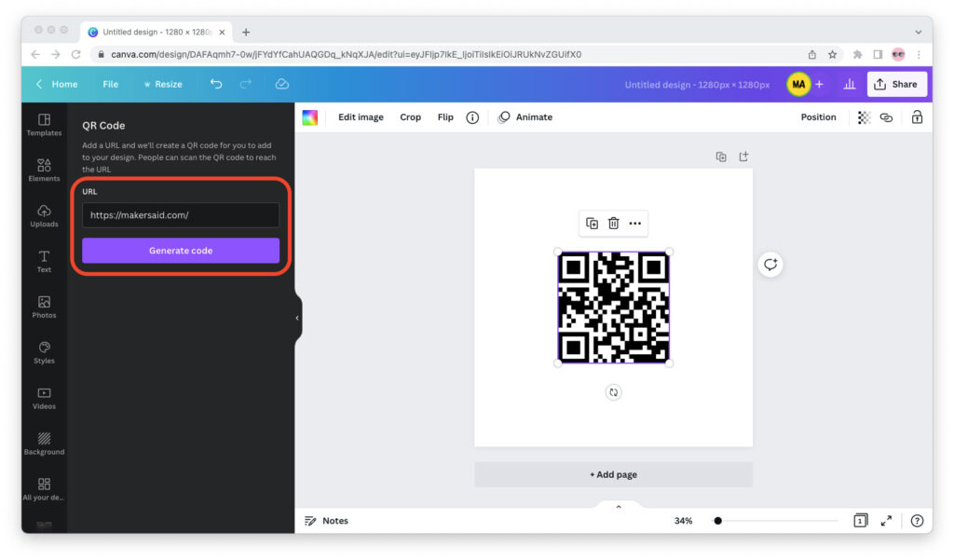Expand the page thumbnails chevron
Viewport: 954px width, 560px height.
click(x=619, y=507)
